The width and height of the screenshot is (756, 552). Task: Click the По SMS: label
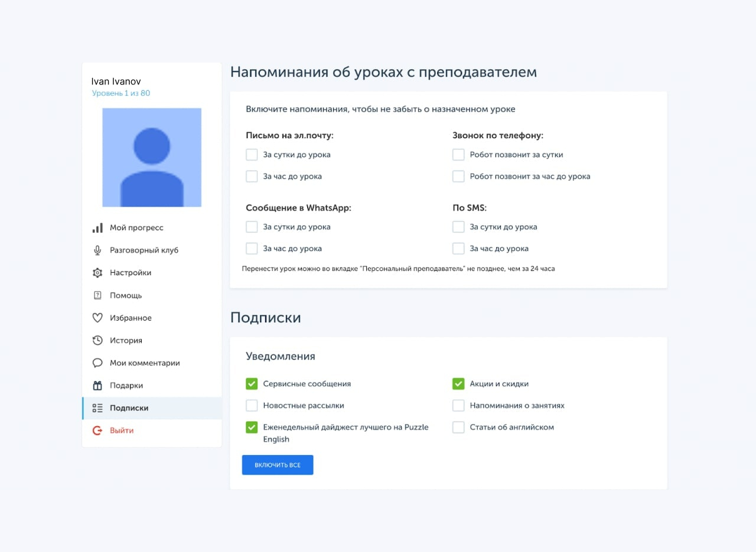[470, 208]
